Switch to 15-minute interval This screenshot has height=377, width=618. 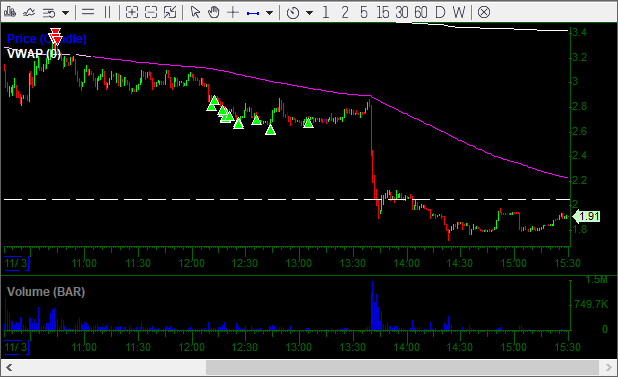pyautogui.click(x=383, y=13)
